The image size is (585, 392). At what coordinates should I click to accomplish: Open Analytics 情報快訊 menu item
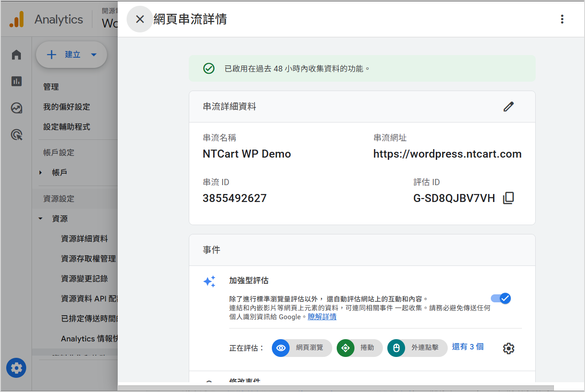tap(89, 339)
